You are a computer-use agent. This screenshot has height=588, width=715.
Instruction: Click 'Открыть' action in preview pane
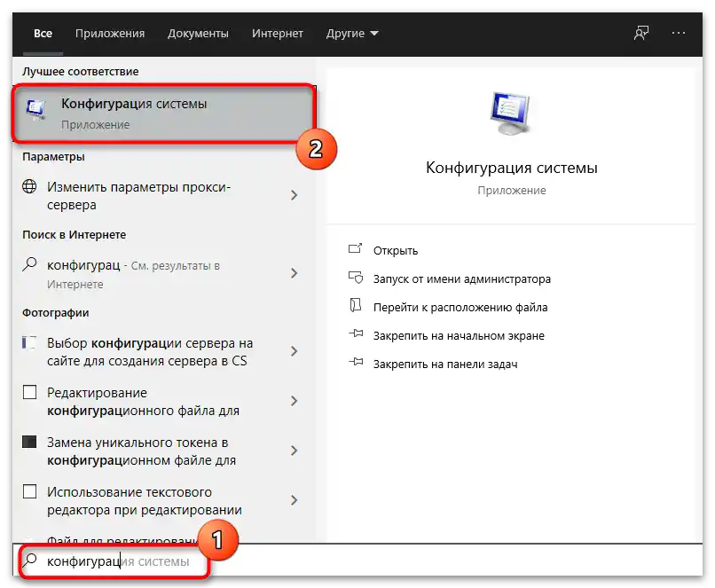396,250
